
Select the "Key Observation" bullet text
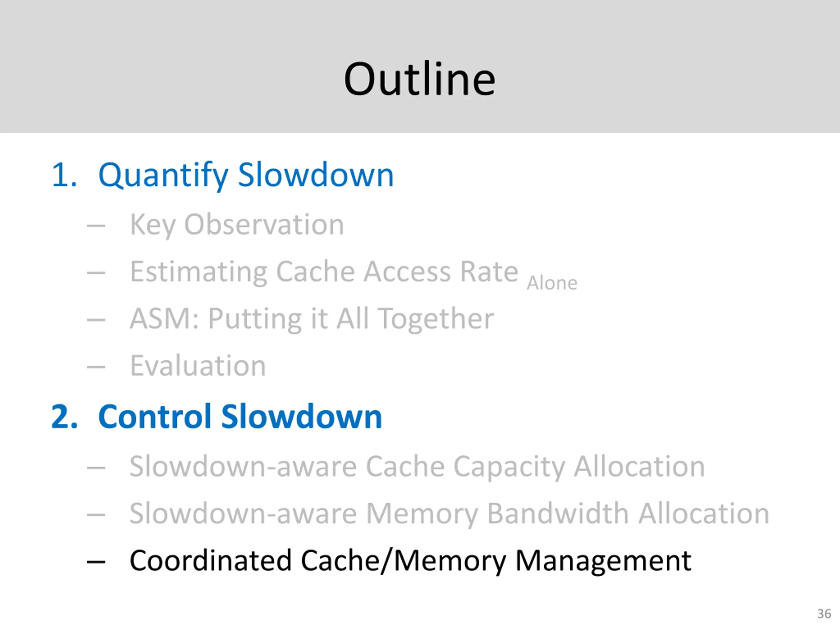[237, 225]
